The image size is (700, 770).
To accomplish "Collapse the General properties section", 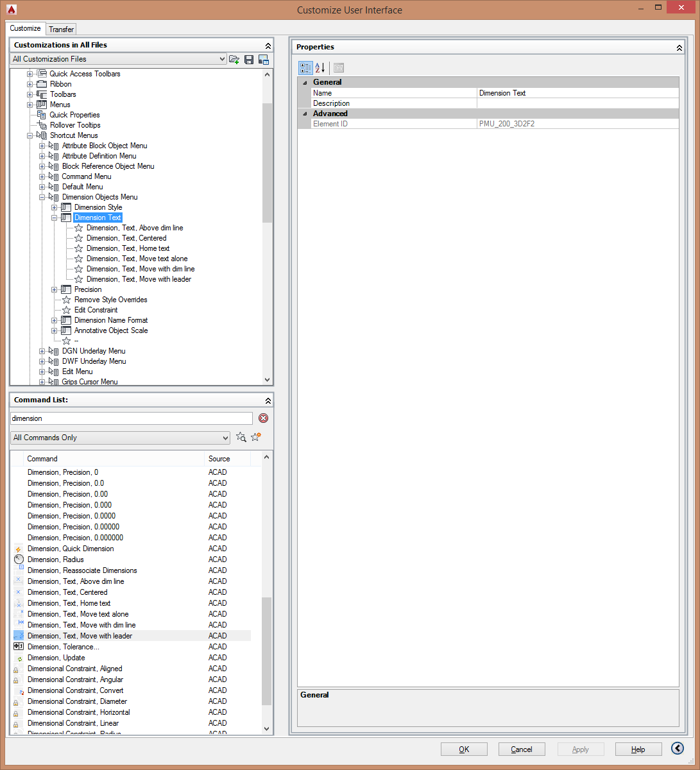I will click(x=305, y=82).
